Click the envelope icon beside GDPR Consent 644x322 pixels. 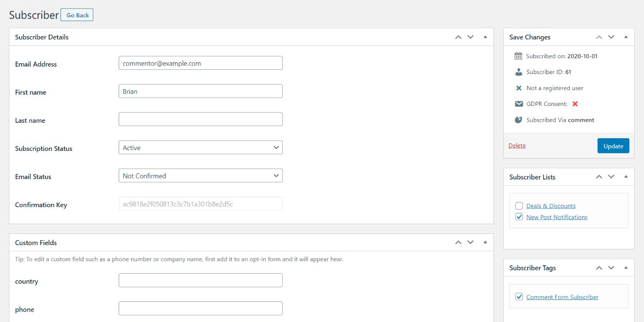[518, 104]
